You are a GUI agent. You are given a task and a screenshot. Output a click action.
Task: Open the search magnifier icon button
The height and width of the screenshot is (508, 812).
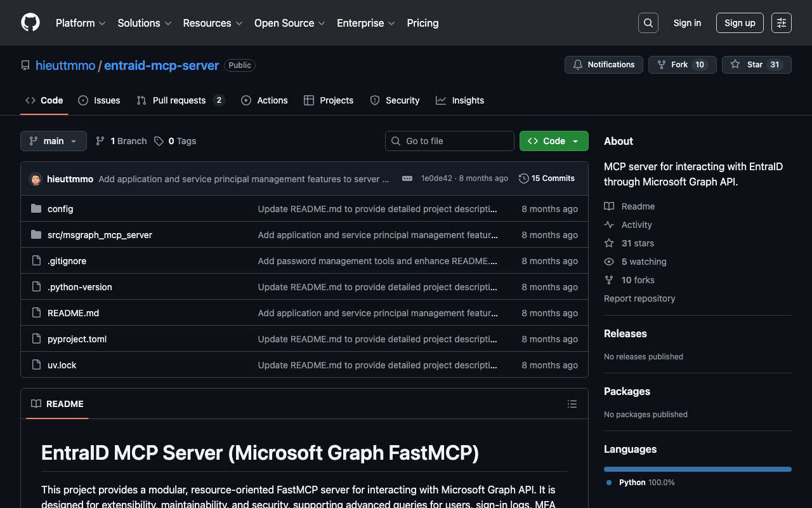tap(648, 23)
